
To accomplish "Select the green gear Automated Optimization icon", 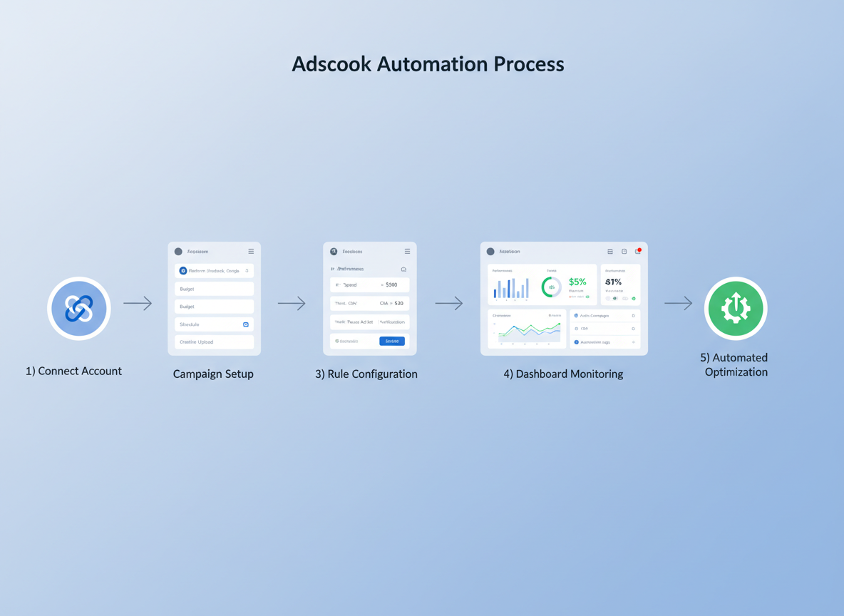I will (x=735, y=308).
